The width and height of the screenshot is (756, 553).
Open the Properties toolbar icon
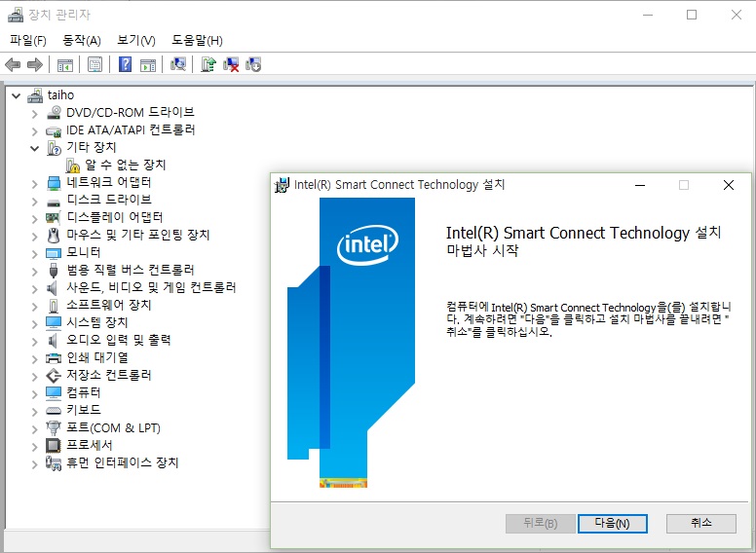point(94,64)
